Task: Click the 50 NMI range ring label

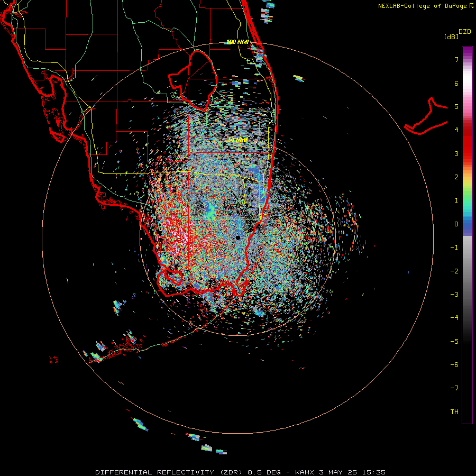Action: tap(238, 140)
